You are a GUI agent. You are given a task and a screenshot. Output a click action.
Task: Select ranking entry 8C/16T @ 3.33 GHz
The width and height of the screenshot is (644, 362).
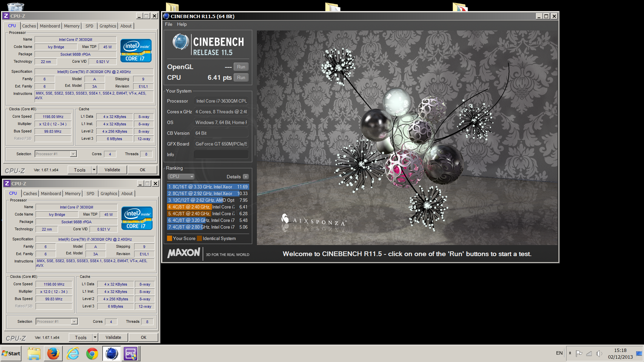[x=208, y=187]
